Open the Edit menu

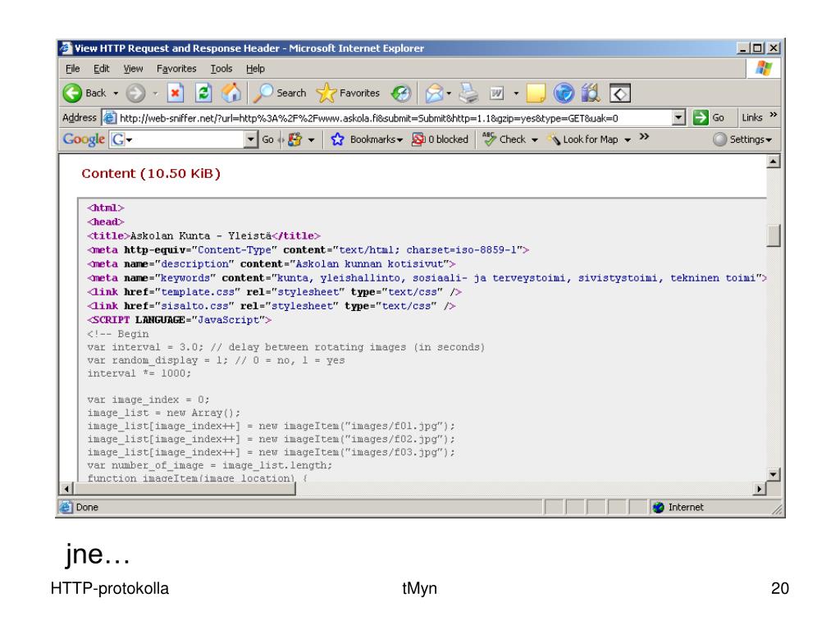101,69
